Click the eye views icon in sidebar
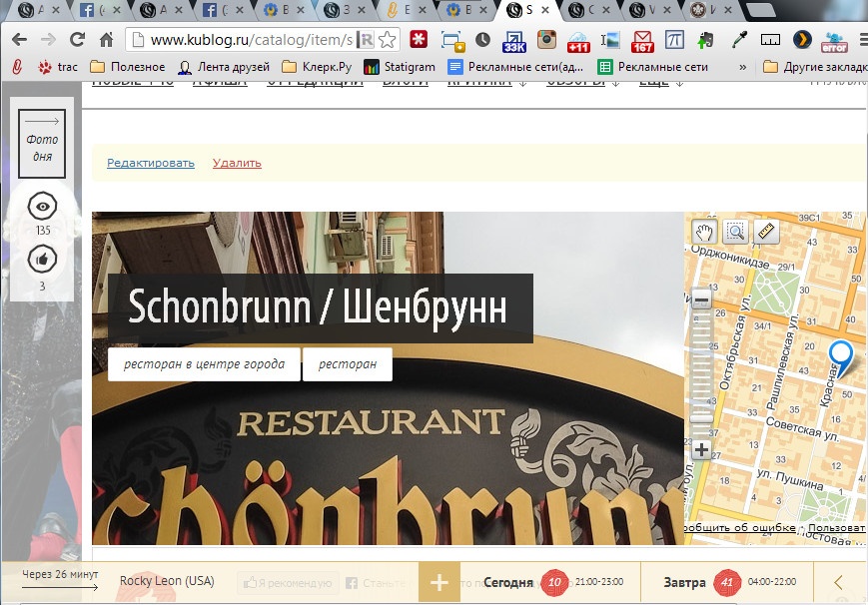 42,207
